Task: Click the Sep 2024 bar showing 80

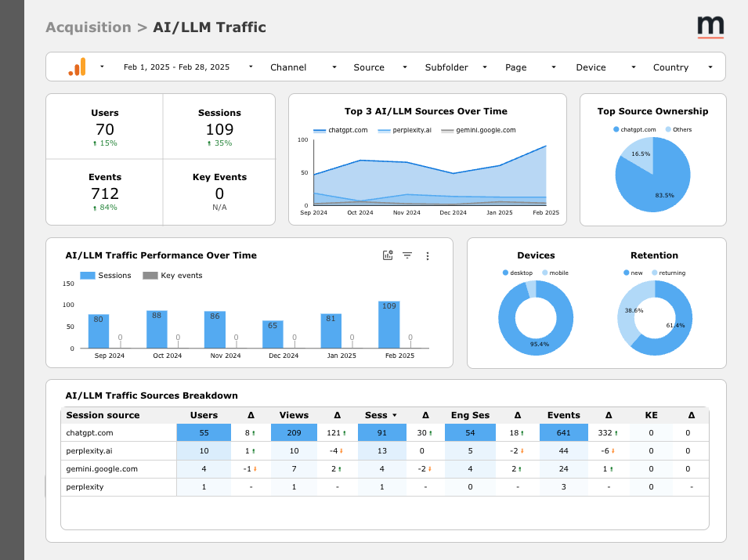Action: click(x=99, y=331)
